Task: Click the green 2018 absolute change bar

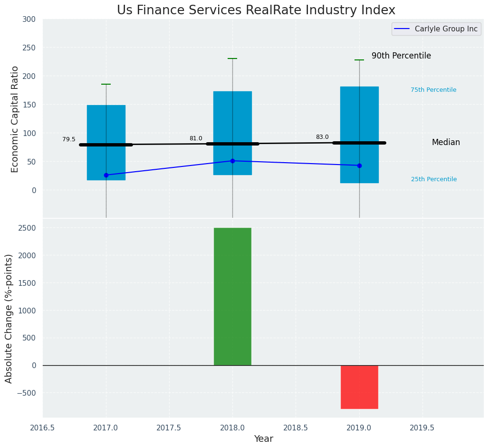Action: 232,296
